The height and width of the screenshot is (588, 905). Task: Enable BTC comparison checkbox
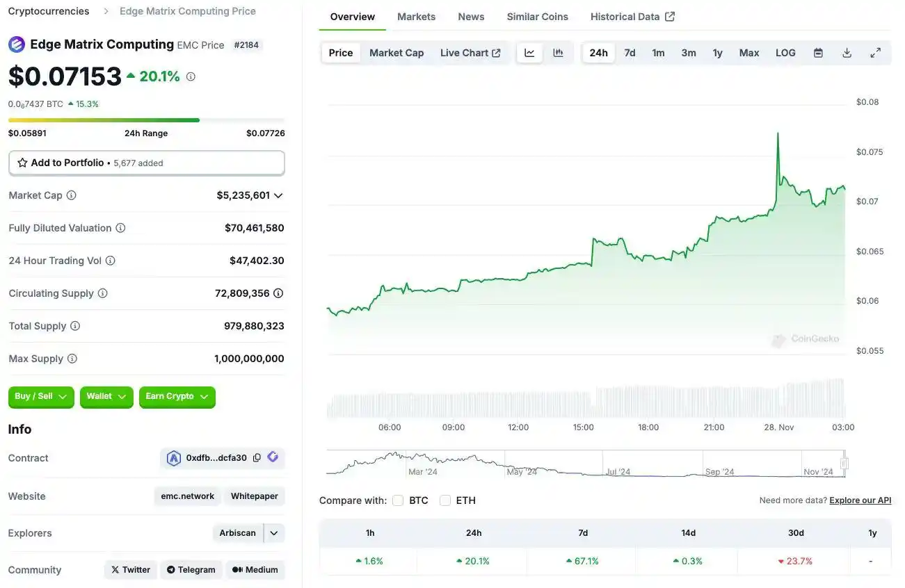tap(398, 500)
